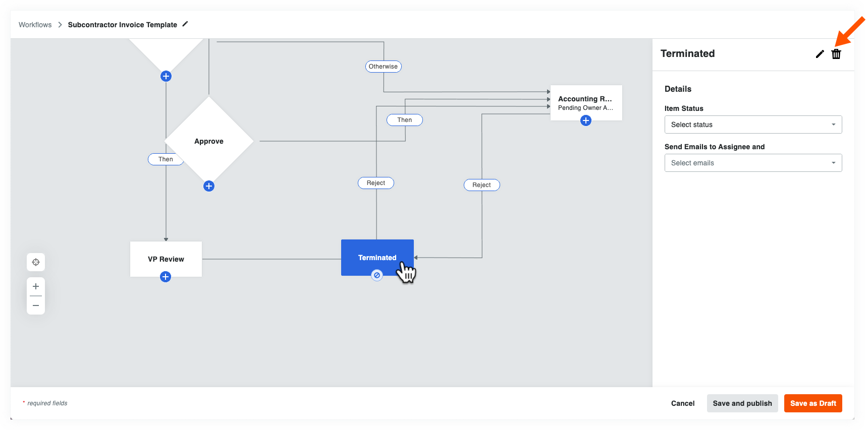Image resolution: width=868 pixels, height=430 pixels.
Task: Click plus icon under Approve diamond
Action: pyautogui.click(x=209, y=186)
